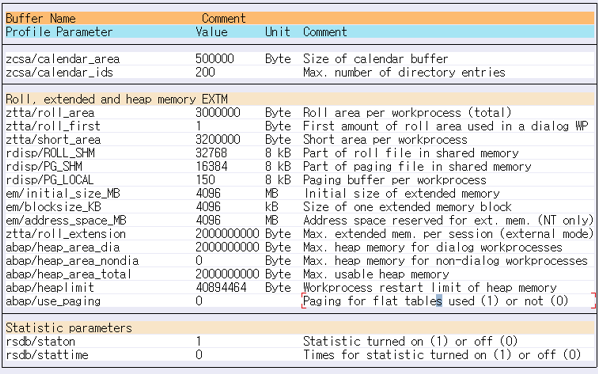Select the rdisp/PG_SHM parameter

(x=44, y=166)
